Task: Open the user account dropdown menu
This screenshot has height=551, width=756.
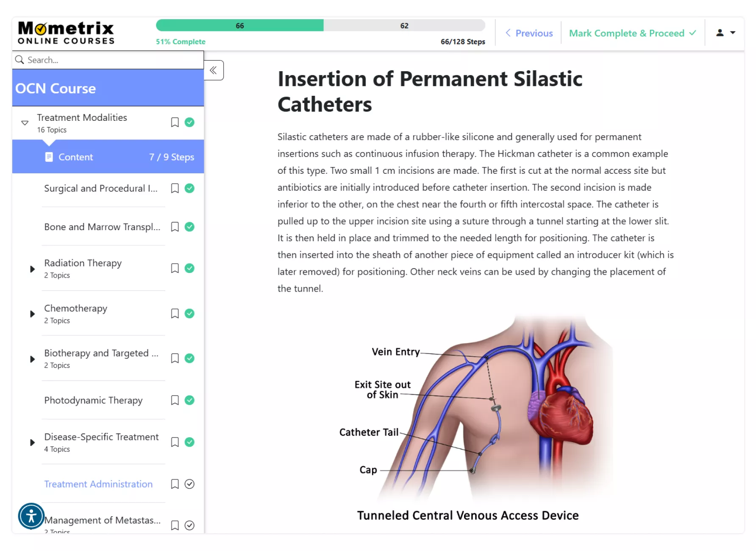Action: 725,33
